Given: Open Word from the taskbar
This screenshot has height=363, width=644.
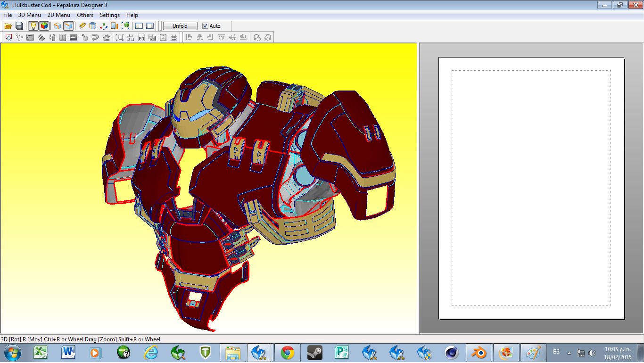Looking at the screenshot, I should click(68, 352).
